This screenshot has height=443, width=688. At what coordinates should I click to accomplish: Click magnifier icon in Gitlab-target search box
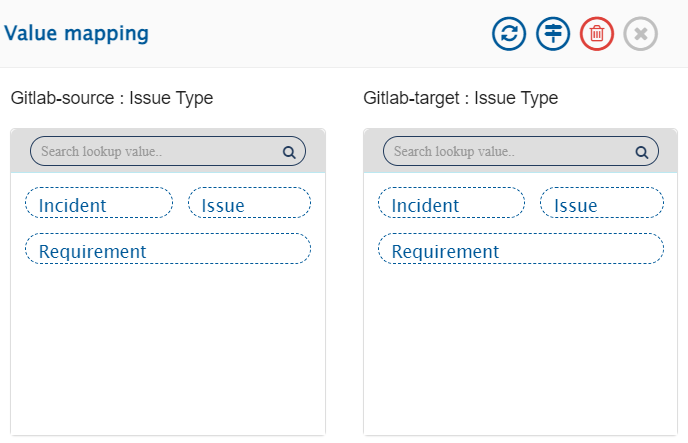click(x=642, y=153)
